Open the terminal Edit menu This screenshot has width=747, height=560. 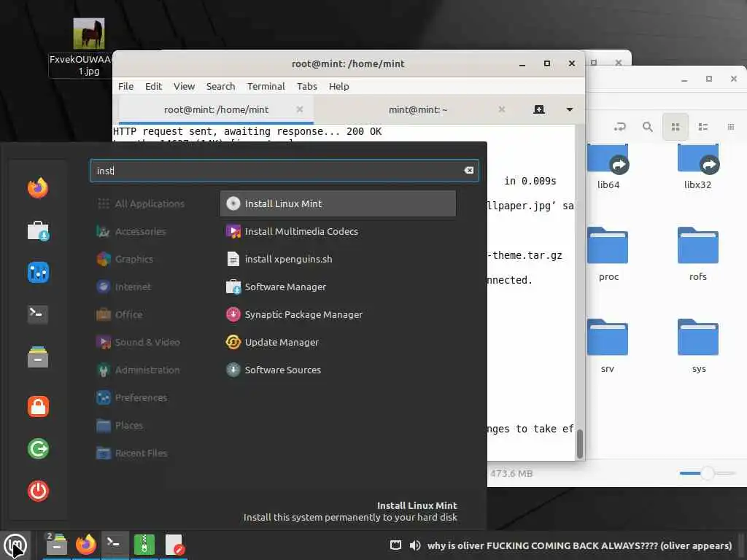click(153, 86)
